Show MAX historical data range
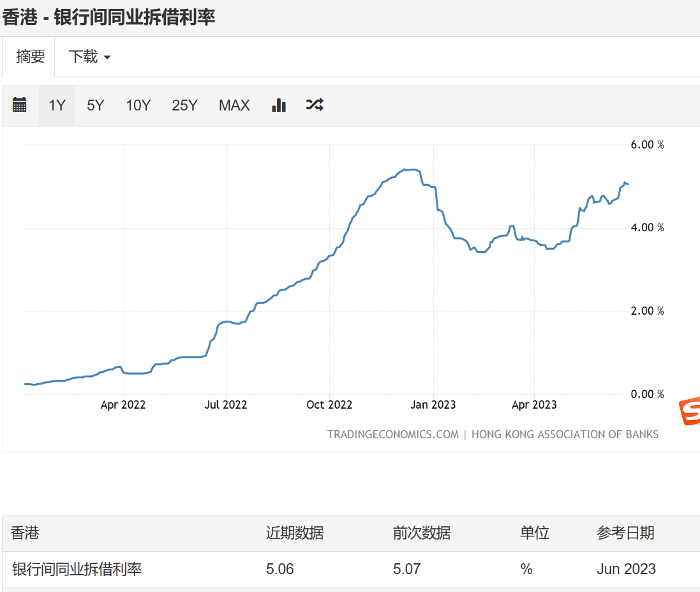 234,105
